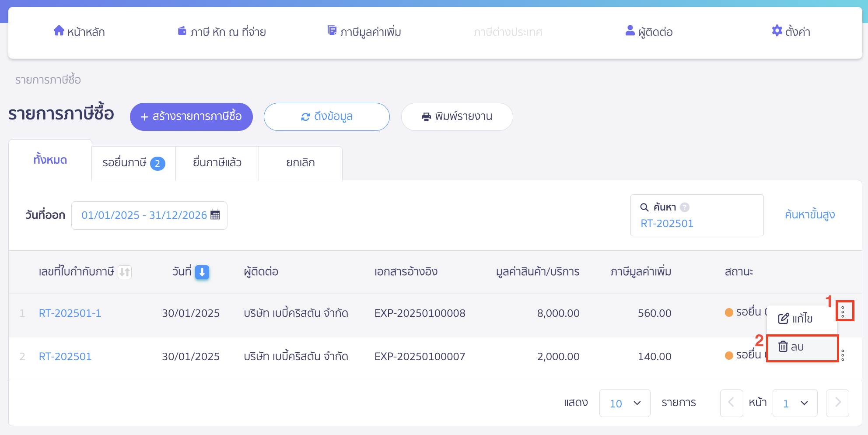Open the three-dot menu for row RT-202501
Viewport: 868px width, 435px height.
pyautogui.click(x=843, y=355)
